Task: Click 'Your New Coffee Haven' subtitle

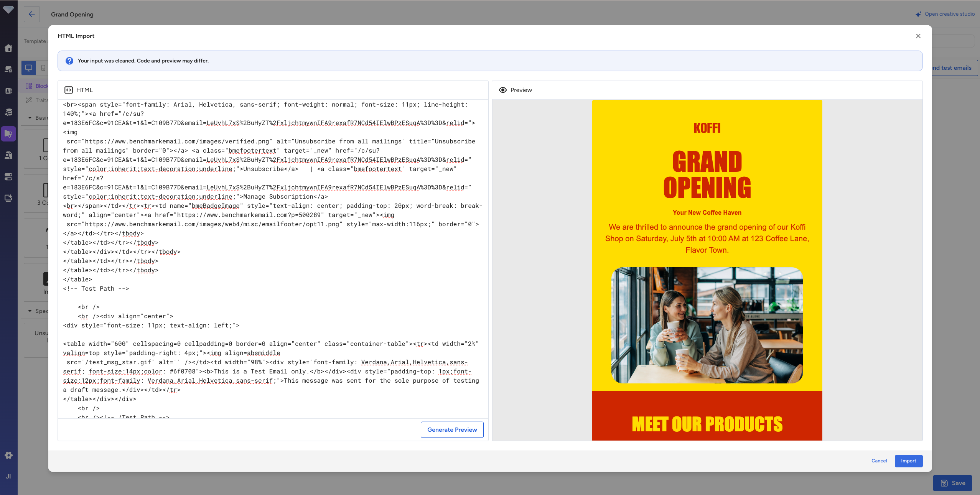Action: 707,212
